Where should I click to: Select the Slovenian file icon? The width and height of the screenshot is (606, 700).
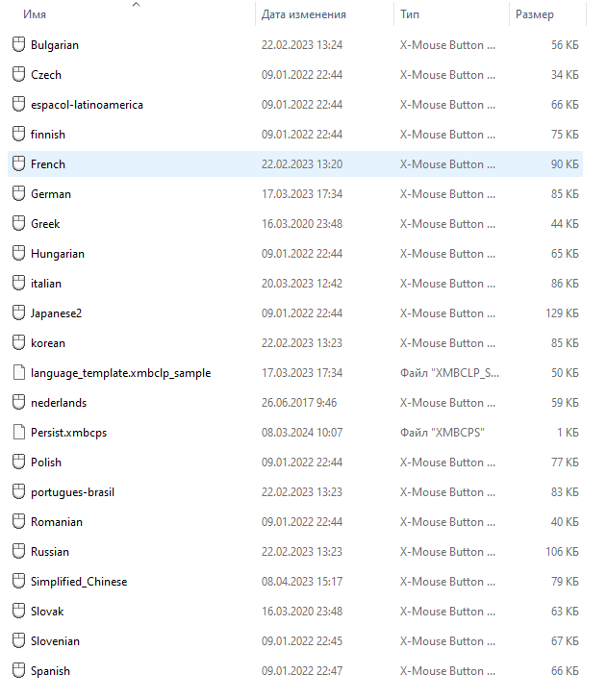[x=18, y=641]
